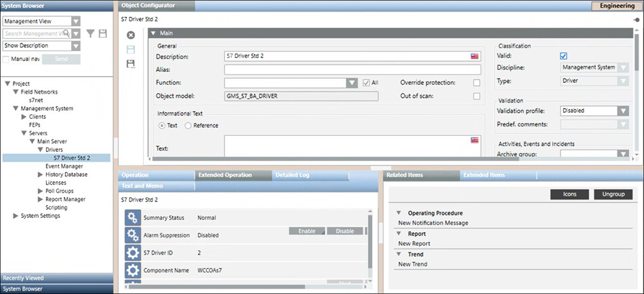The image size is (644, 294).
Task: Click the S7 Driver ID gear icon
Action: pyautogui.click(x=132, y=253)
